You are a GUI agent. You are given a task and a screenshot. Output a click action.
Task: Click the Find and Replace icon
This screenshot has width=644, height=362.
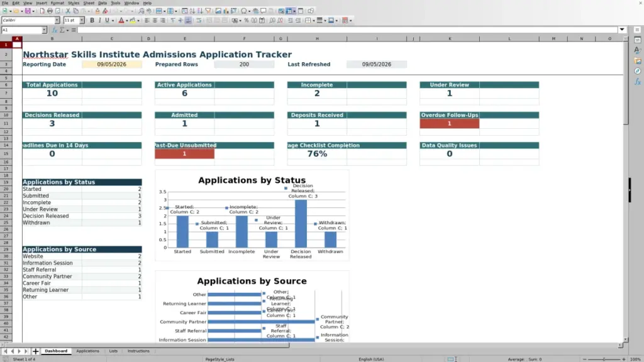[142, 11]
